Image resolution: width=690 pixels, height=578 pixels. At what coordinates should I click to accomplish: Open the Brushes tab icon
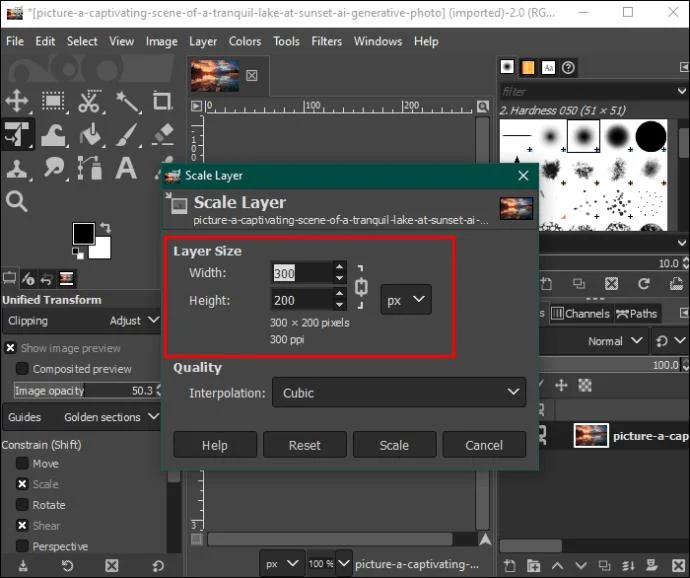pos(507,67)
